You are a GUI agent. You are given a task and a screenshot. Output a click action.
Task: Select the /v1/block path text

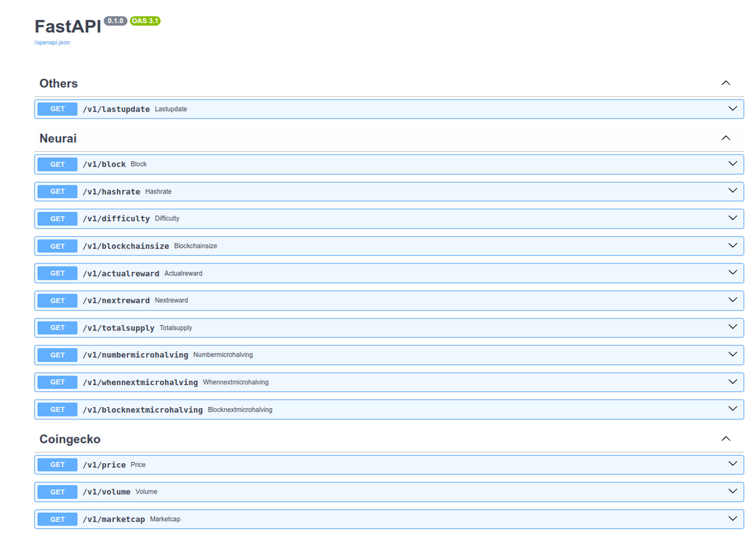coord(104,164)
